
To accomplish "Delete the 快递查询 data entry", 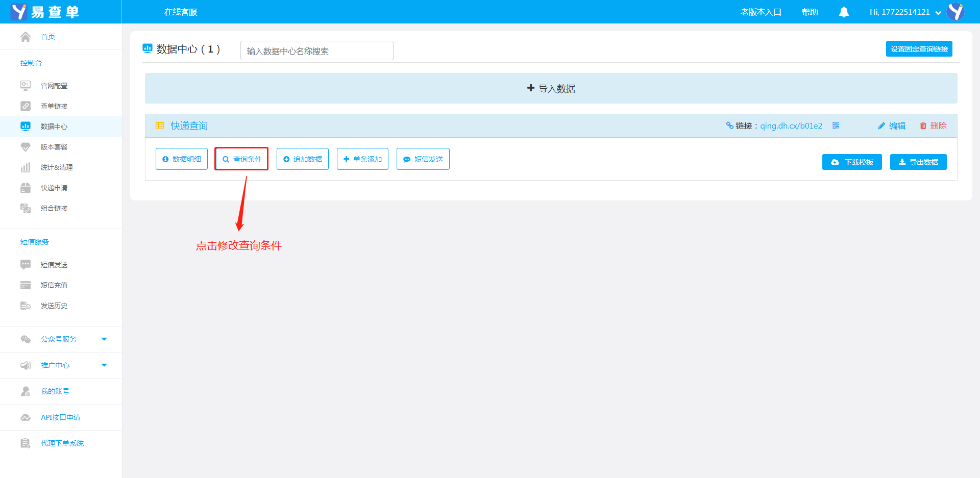I will tap(933, 126).
